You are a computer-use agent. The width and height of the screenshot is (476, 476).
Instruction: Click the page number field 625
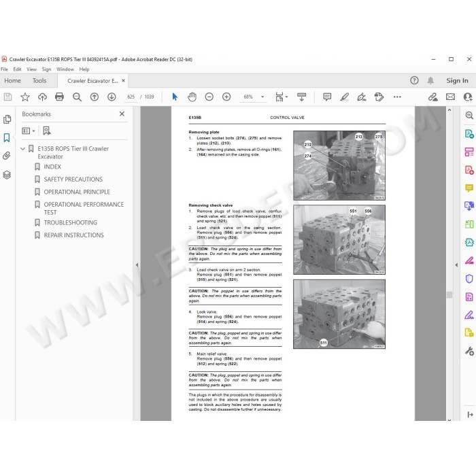131,97
